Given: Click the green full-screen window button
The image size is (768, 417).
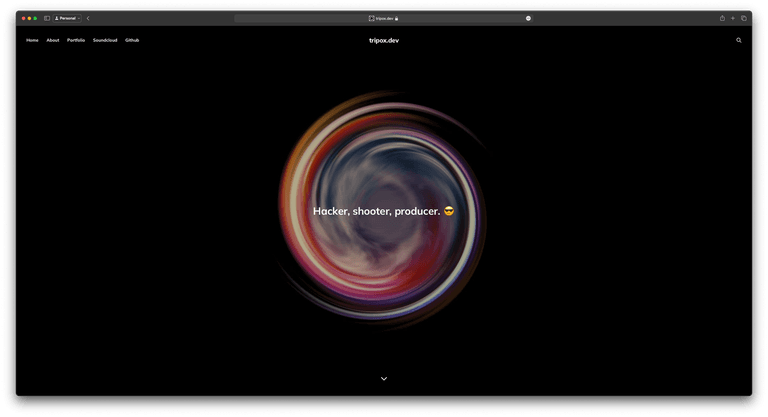Looking at the screenshot, I should (x=36, y=18).
